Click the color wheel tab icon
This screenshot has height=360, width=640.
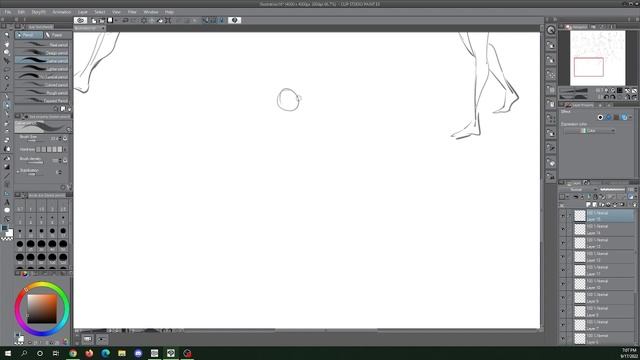point(25,274)
